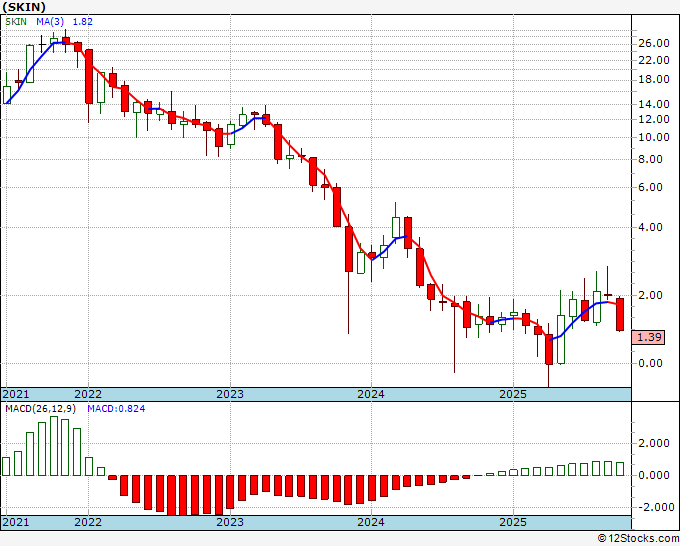The width and height of the screenshot is (680, 546).
Task: Click the 18.00 price axis label
Action: [x=654, y=79]
